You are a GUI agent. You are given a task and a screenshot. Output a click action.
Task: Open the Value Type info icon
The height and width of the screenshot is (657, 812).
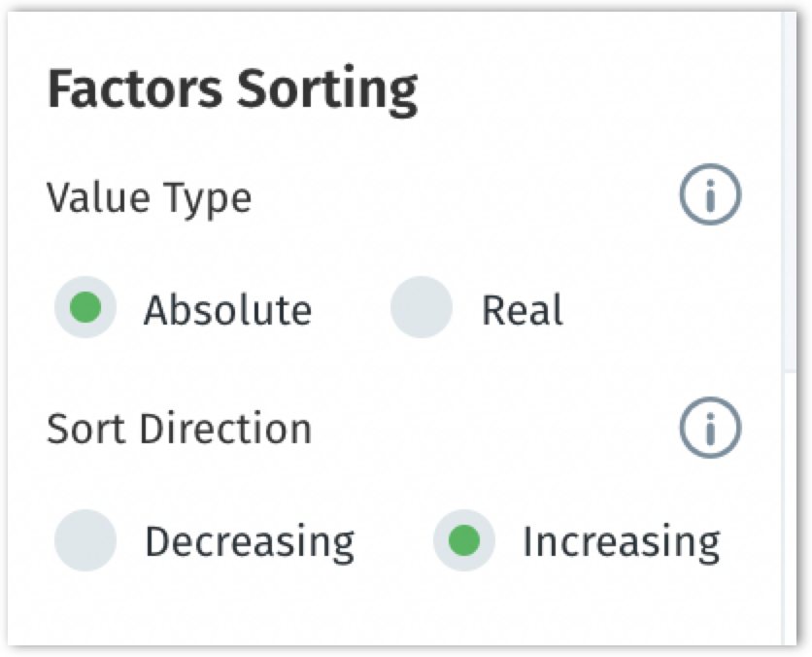tap(709, 197)
